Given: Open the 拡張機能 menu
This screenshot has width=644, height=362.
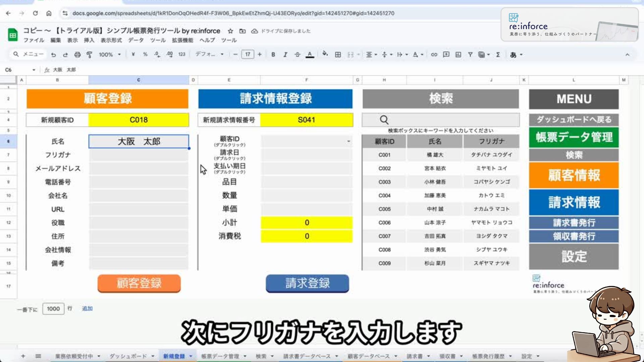Looking at the screenshot, I should [182, 40].
